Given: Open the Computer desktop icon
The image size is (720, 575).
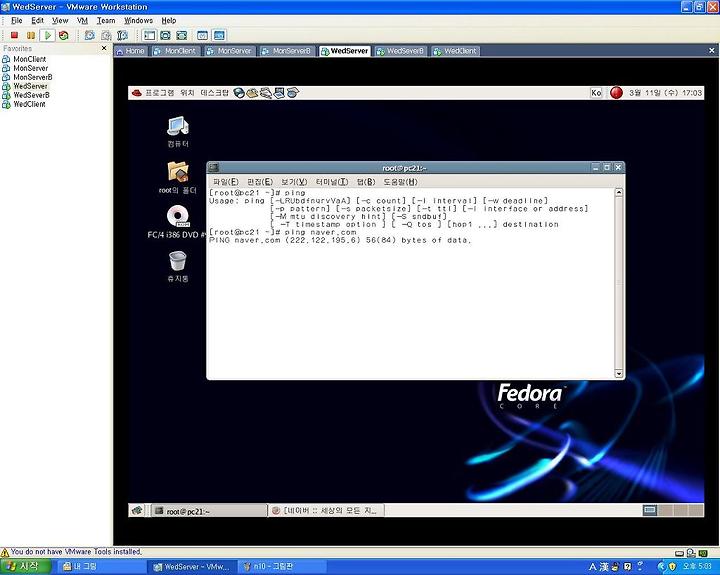Looking at the screenshot, I should tap(178, 131).
